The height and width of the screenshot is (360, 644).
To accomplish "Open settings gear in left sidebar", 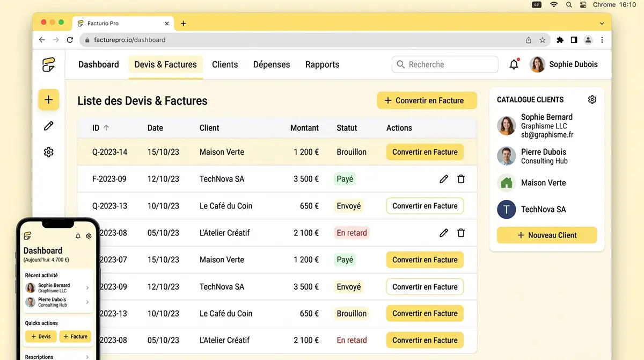I will click(x=48, y=152).
